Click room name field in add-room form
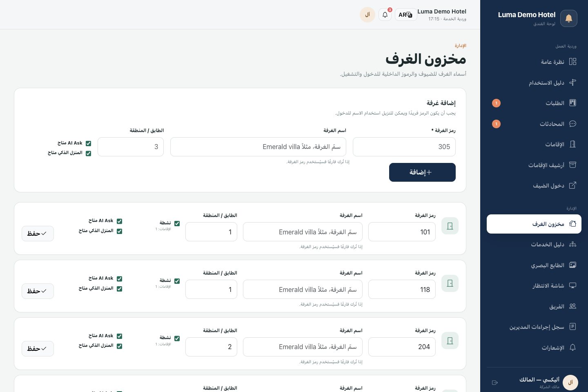588x392 pixels. pyautogui.click(x=258, y=147)
